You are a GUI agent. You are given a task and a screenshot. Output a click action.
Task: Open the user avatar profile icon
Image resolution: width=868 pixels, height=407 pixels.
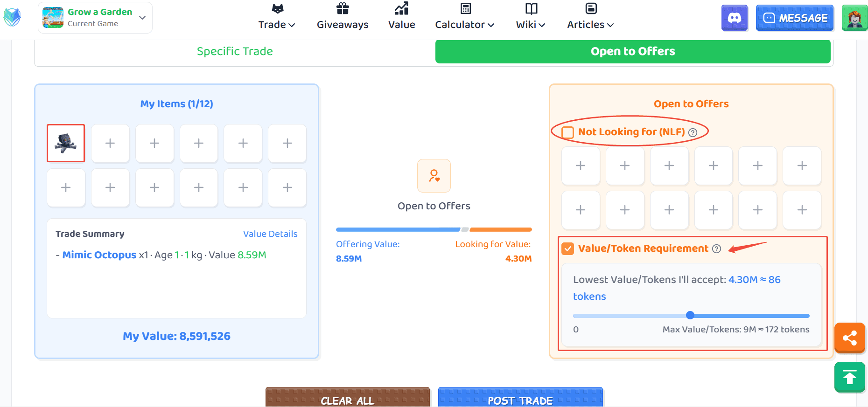tap(854, 18)
